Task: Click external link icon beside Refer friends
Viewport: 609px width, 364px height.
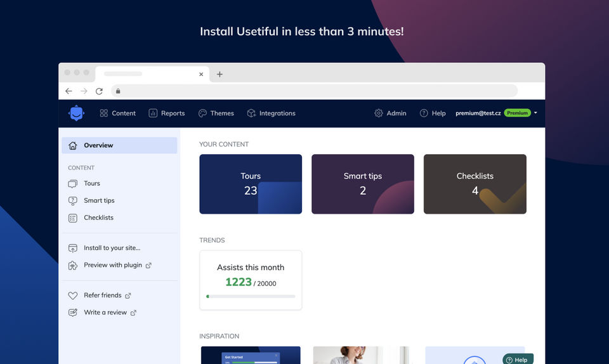Action: pos(128,296)
